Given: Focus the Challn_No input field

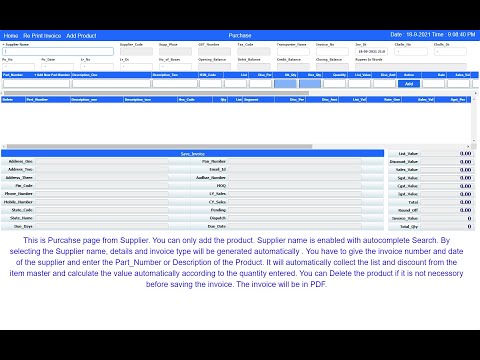Looking at the screenshot, I should [411, 51].
